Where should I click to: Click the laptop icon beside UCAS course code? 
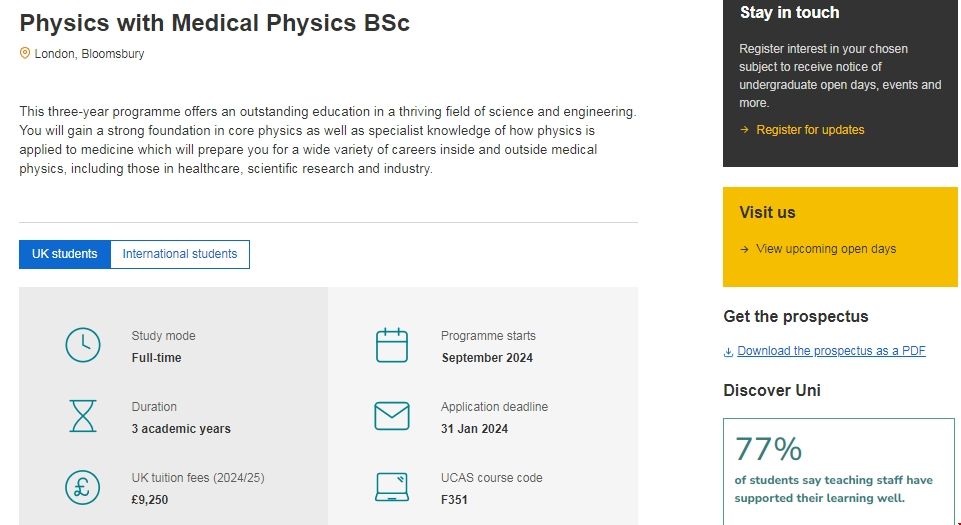pos(392,487)
